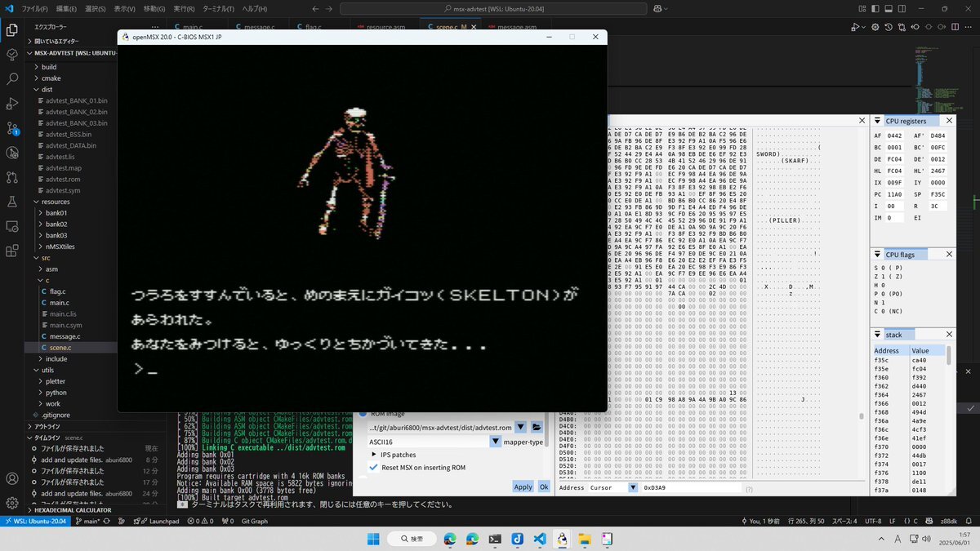Close the stack panel
The height and width of the screenshot is (551, 980).
coord(949,335)
